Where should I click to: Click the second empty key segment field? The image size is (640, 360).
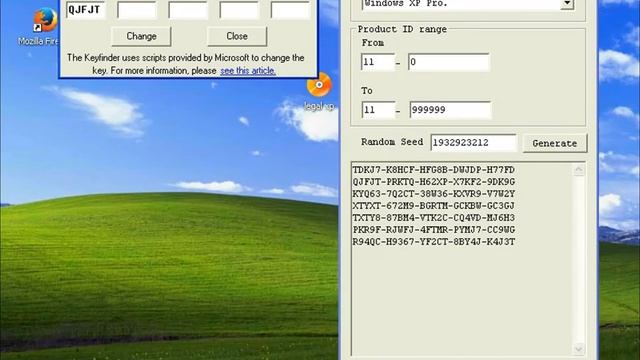137,10
